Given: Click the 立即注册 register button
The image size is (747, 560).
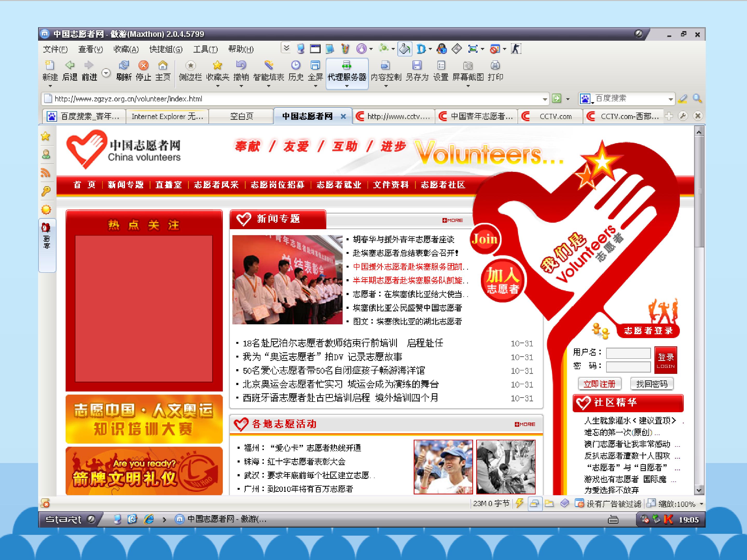Looking at the screenshot, I should [x=599, y=384].
